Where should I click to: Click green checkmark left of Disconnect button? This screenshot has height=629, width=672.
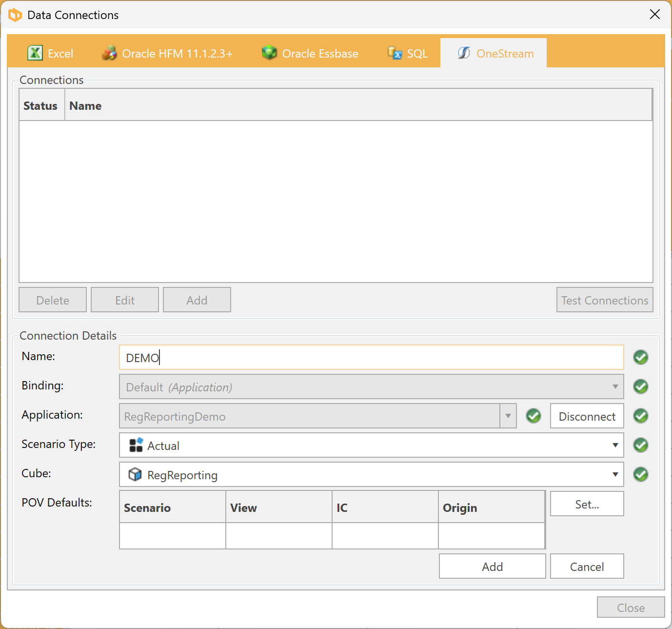534,416
